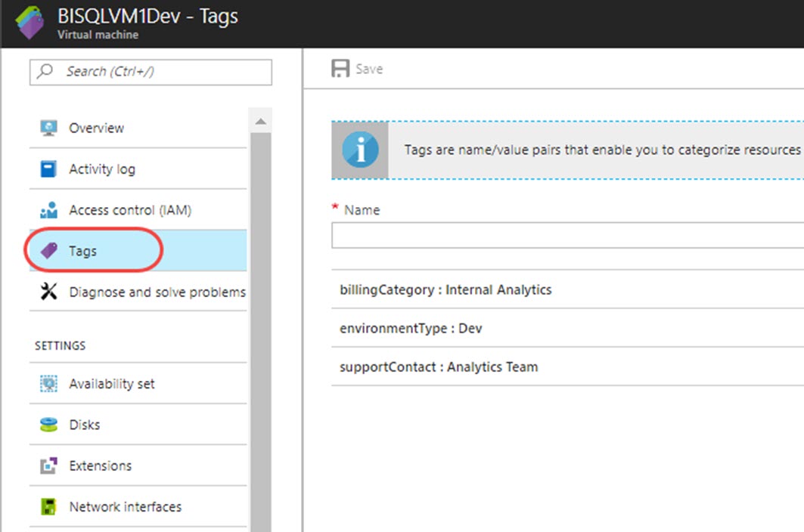Click into the tag Name field
This screenshot has width=804, height=532.
(x=567, y=235)
